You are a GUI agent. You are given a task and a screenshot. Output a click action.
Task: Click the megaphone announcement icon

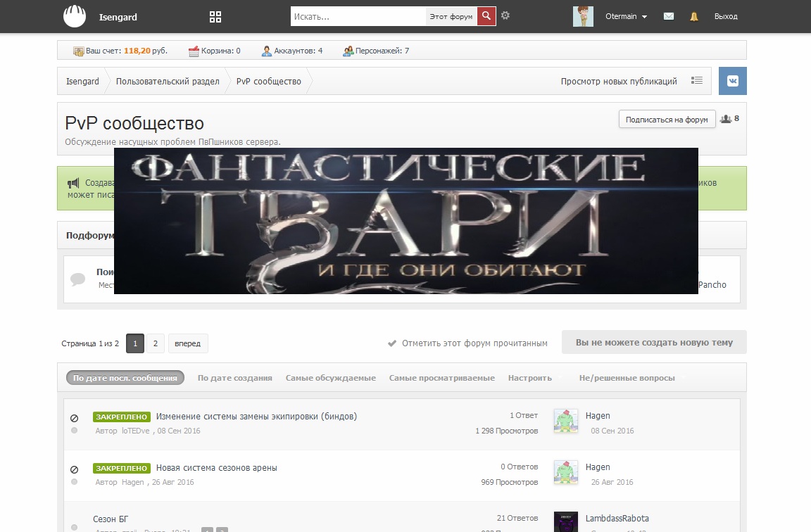[73, 183]
